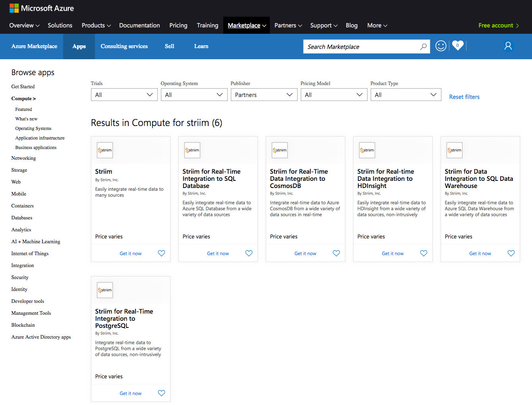Open Operating Systems subcategory
532x405 pixels.
pyautogui.click(x=33, y=128)
